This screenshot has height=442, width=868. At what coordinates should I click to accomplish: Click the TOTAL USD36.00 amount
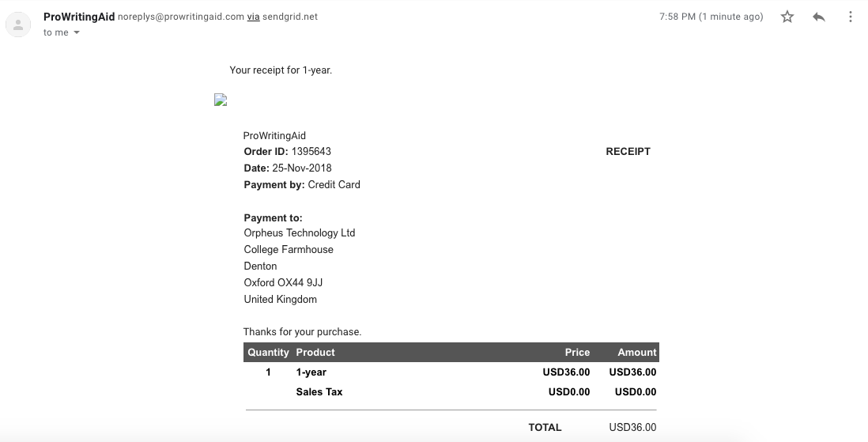click(x=632, y=427)
